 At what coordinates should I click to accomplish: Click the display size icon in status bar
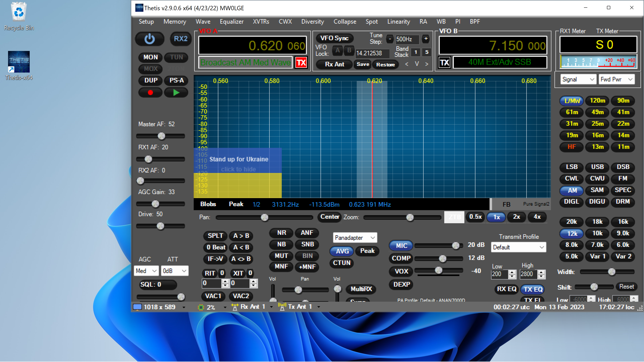tap(137, 307)
